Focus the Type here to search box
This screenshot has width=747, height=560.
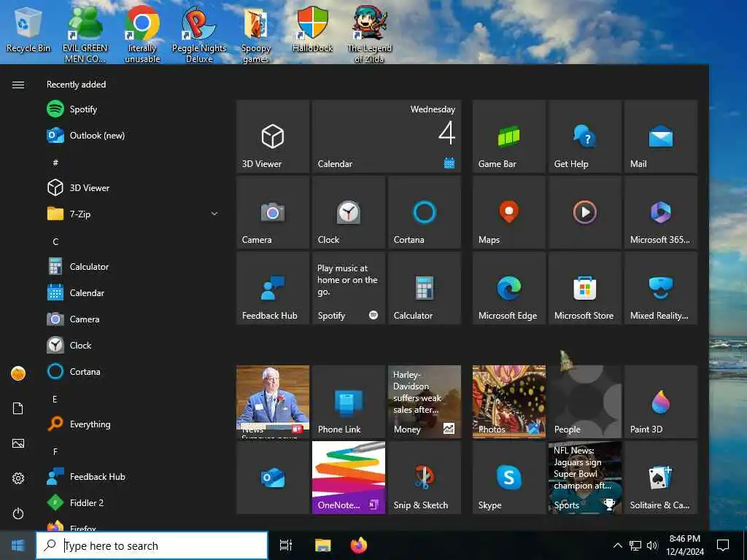coord(152,545)
